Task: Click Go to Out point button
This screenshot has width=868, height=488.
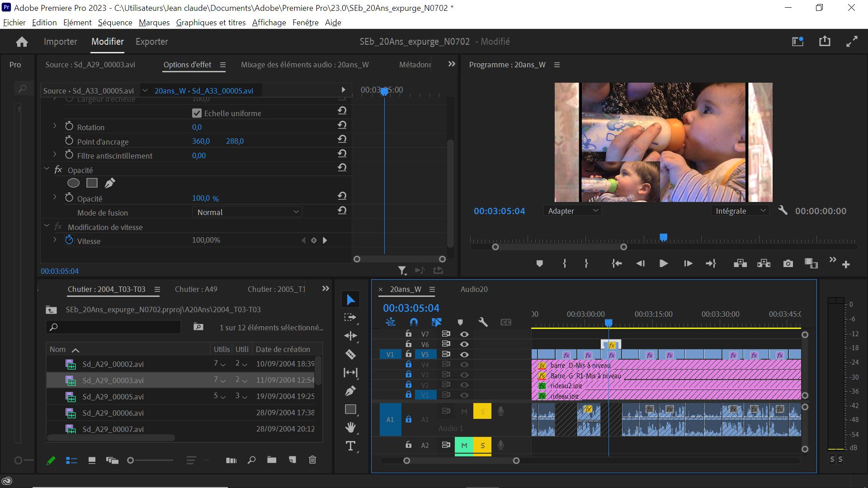Action: point(711,263)
